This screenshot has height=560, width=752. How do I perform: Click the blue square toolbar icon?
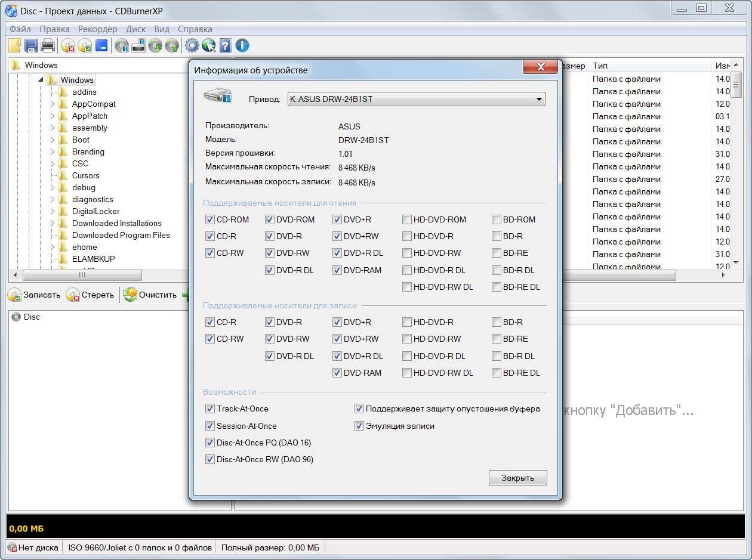tap(101, 45)
